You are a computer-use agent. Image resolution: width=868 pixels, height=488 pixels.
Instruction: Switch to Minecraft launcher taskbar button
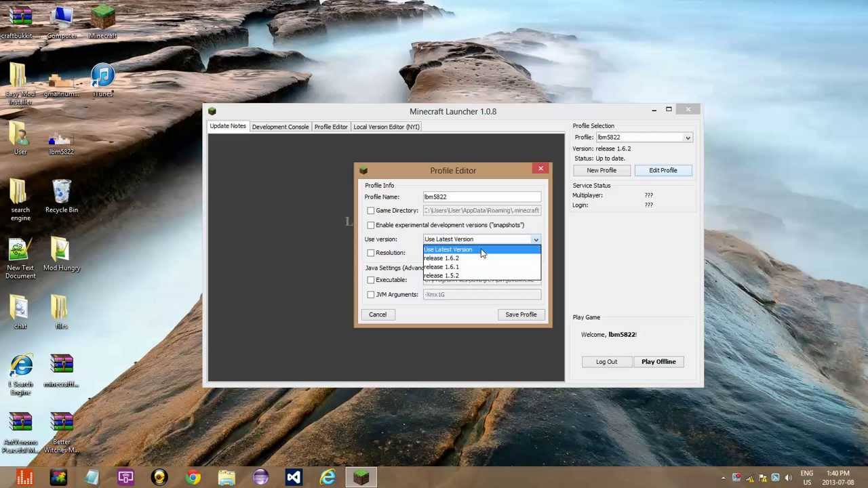tap(361, 477)
